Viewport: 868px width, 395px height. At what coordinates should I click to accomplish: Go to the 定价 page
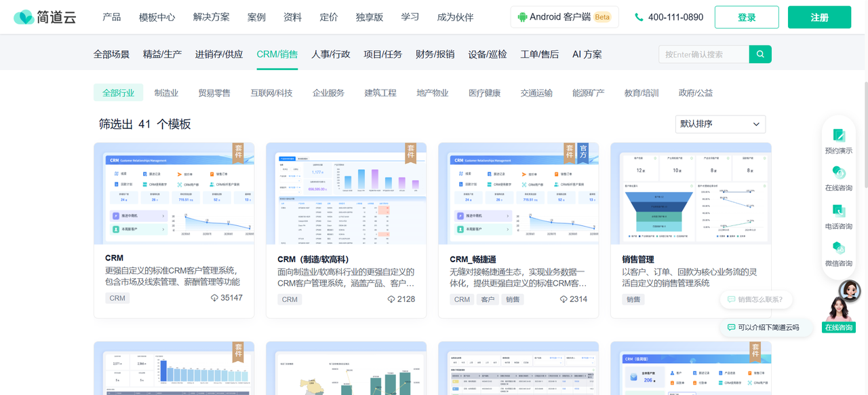coord(329,17)
